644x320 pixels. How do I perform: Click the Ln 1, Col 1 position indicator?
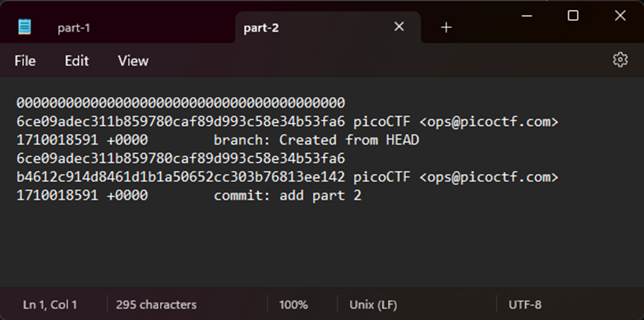click(x=50, y=304)
